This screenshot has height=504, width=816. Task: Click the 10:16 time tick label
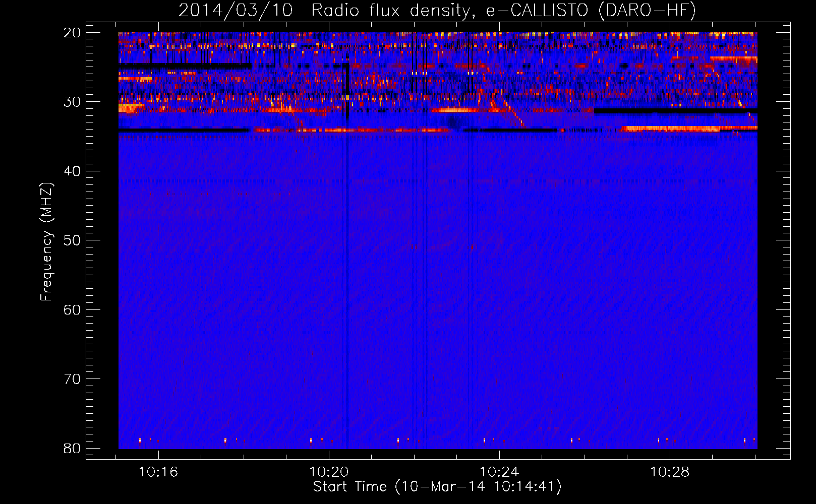coord(158,472)
